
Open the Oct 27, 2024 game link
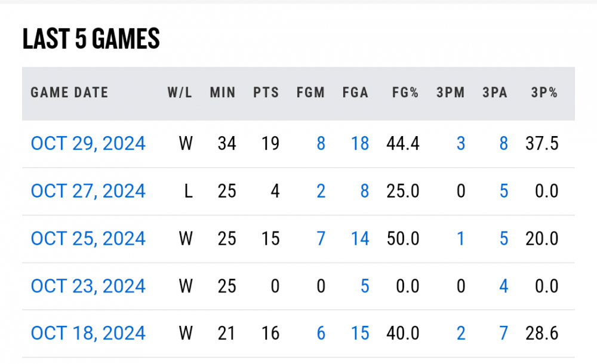point(88,191)
